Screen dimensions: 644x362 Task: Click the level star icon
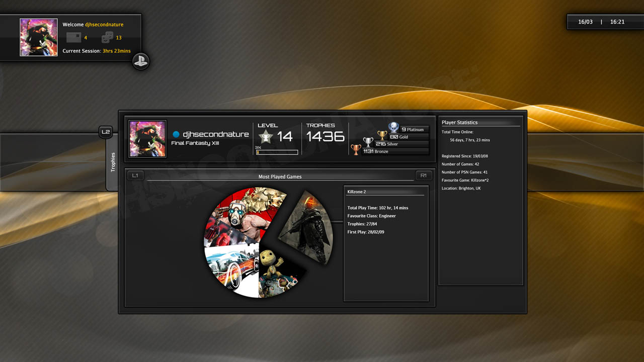[265, 136]
